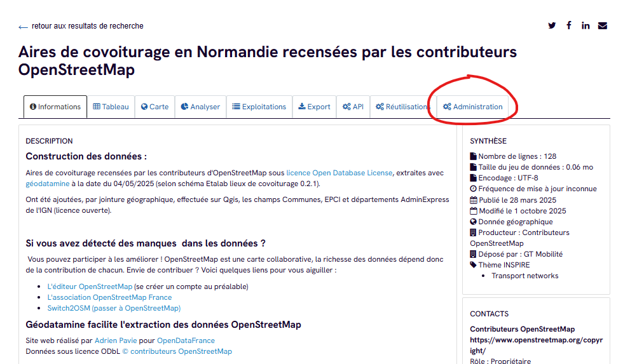The width and height of the screenshot is (623, 364).
Task: Open the Administration tab
Action: [472, 107]
